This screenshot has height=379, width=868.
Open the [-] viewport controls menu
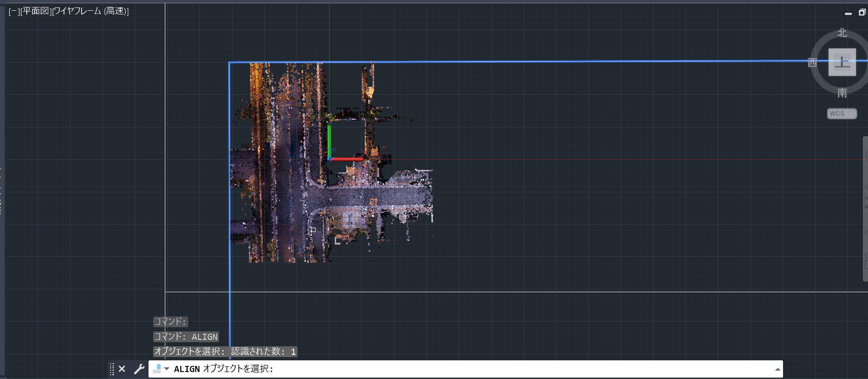pyautogui.click(x=14, y=11)
